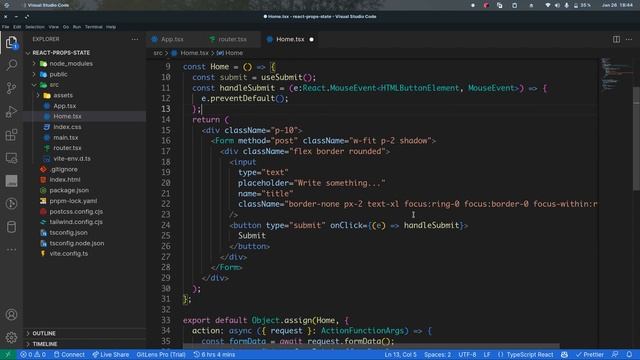640x360 pixels.
Task: Open tailwind.config.cjs in the file tree
Action: [84, 222]
